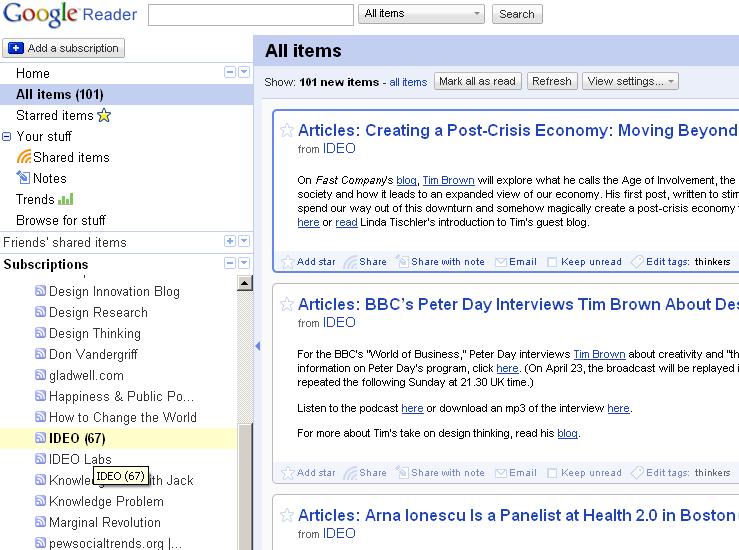The image size is (739, 550).
Task: Check Keep unread on Post-Crisis Economy article
Action: (x=552, y=262)
